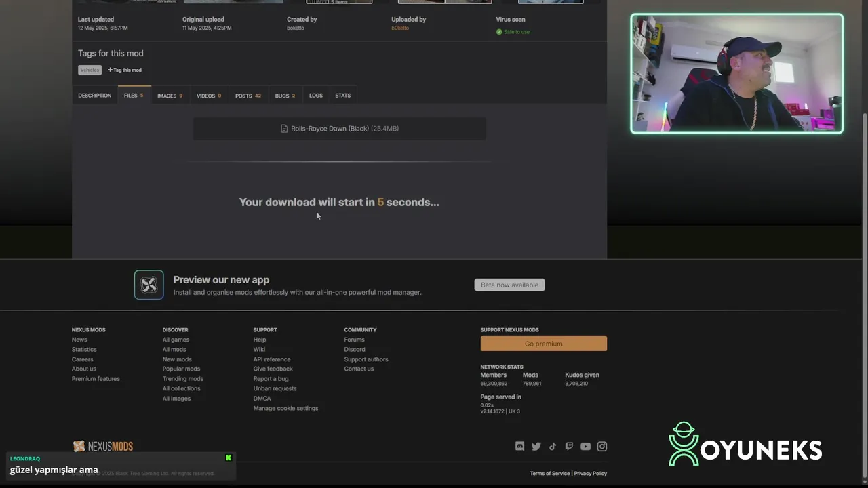Click the file icon next to Rolls-Royce Dawn
The image size is (868, 488).
[x=284, y=129]
